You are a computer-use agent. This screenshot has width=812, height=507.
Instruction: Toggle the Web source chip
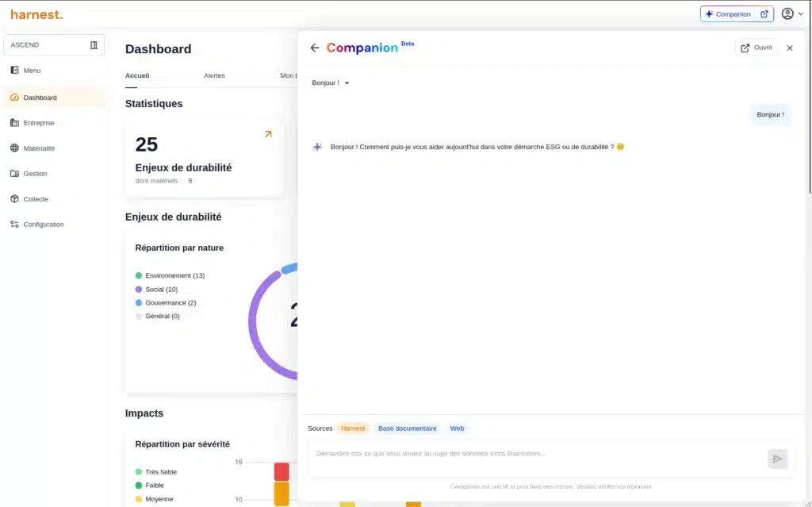457,428
